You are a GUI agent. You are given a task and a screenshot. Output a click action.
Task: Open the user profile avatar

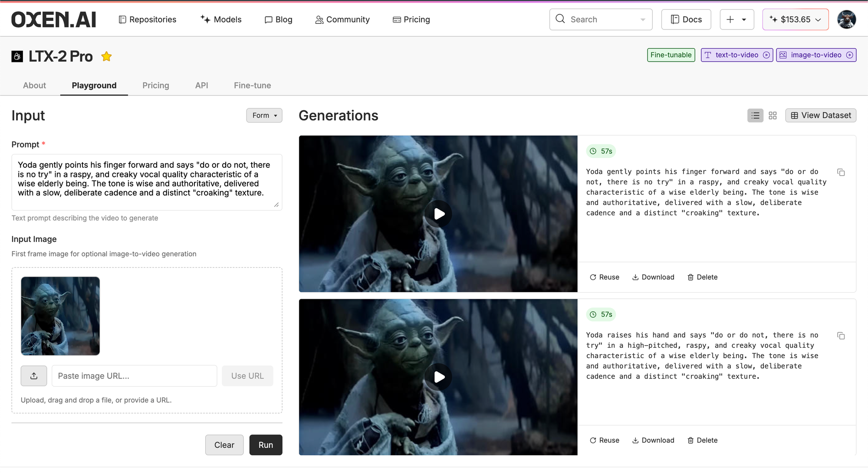pyautogui.click(x=846, y=20)
